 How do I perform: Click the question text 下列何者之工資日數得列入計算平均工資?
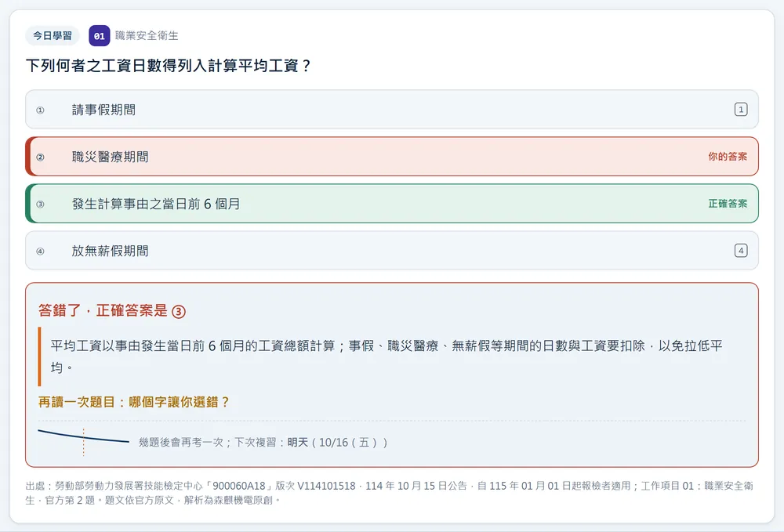[x=169, y=66]
